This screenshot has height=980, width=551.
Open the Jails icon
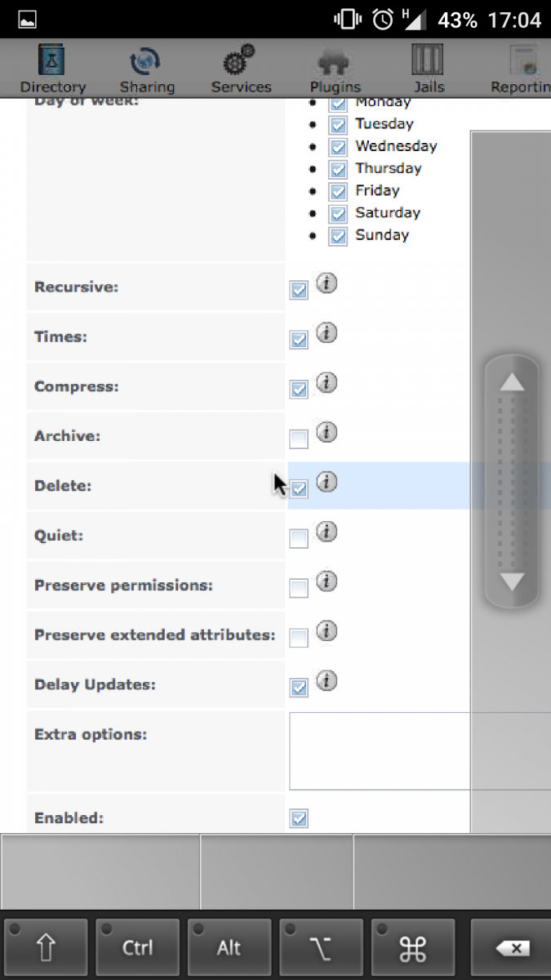(427, 61)
